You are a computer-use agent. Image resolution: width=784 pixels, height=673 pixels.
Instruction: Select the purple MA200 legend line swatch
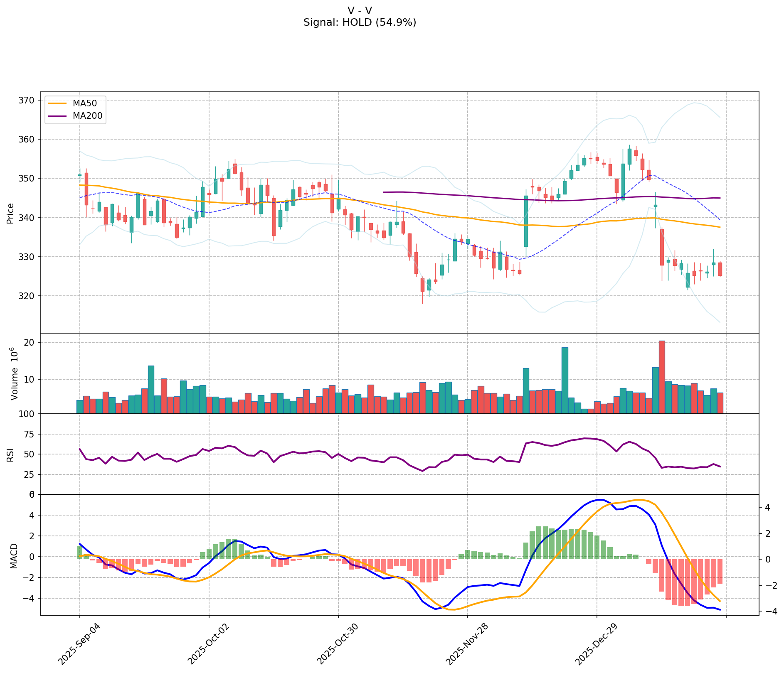point(57,116)
